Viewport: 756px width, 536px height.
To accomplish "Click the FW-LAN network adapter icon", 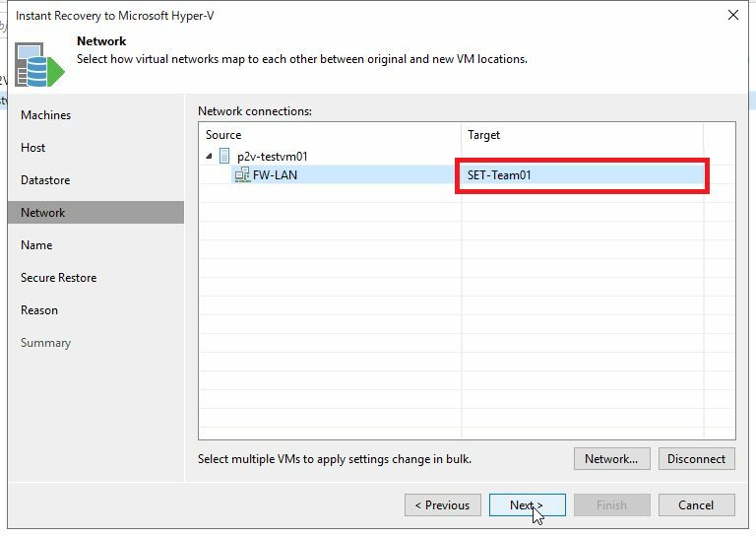I will pos(242,175).
